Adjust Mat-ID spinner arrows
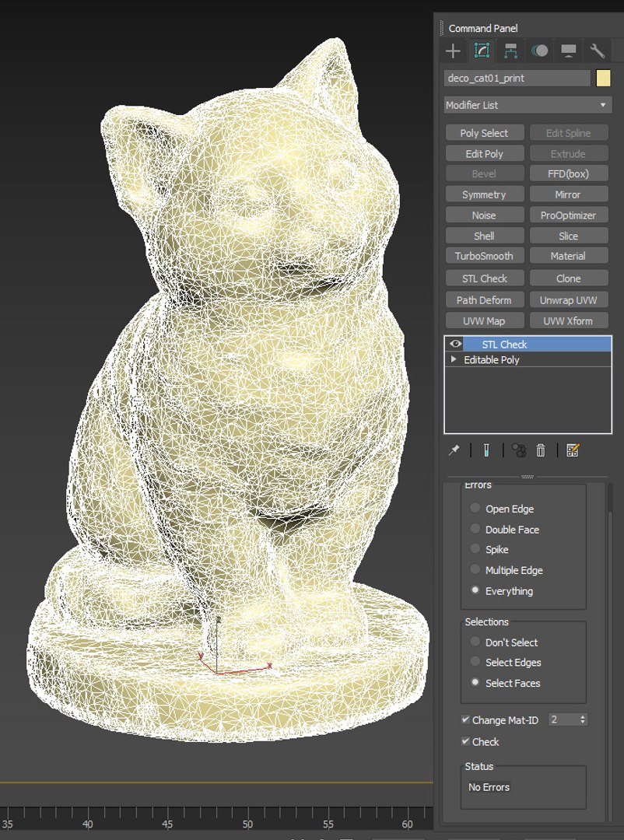This screenshot has width=624, height=840. coord(583,719)
